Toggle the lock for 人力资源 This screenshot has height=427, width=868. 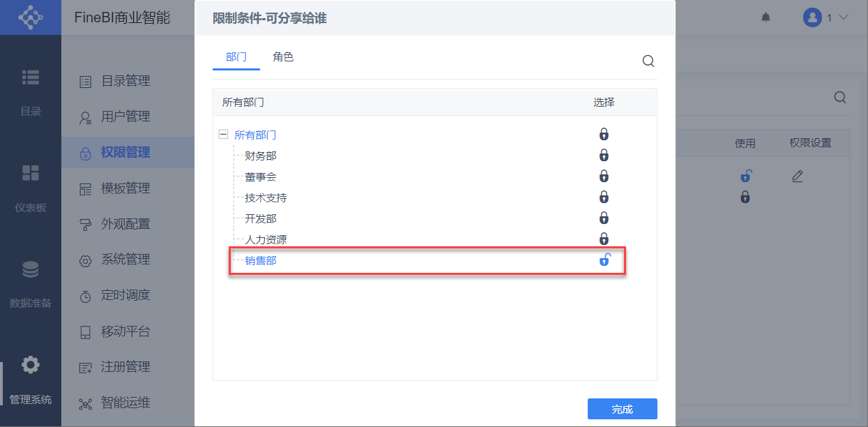pyautogui.click(x=604, y=239)
